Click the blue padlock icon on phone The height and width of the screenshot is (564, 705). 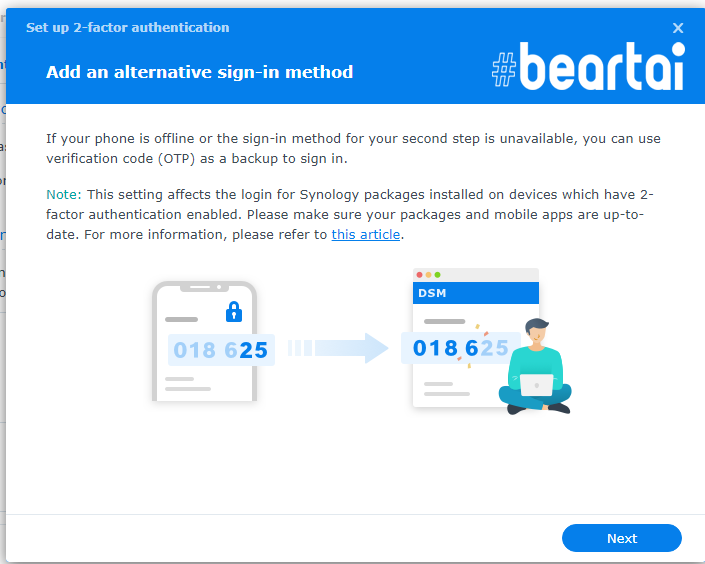click(234, 312)
